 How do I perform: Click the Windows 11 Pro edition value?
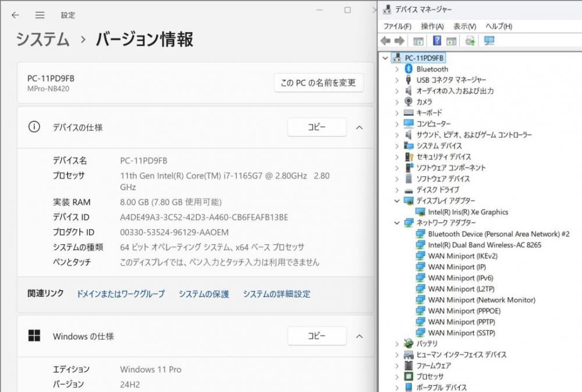150,369
